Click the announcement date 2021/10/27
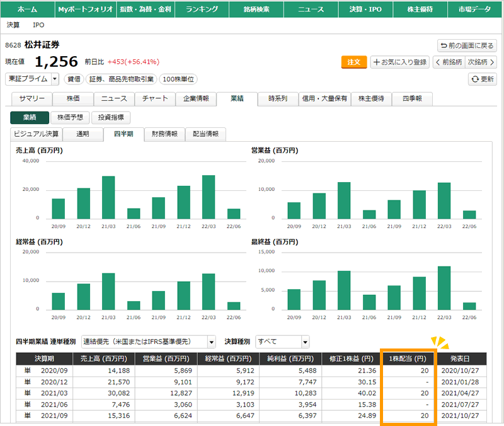Screen dimensions: 504x426 [x=460, y=416]
